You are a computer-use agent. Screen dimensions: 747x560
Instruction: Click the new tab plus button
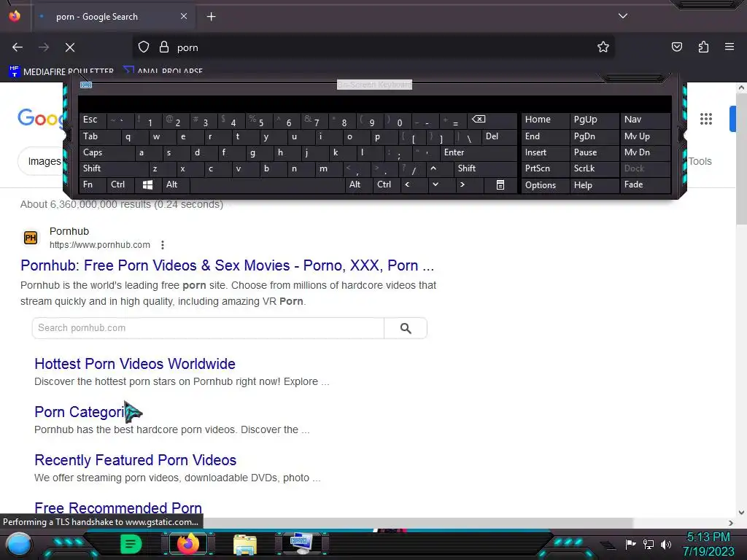pyautogui.click(x=211, y=17)
